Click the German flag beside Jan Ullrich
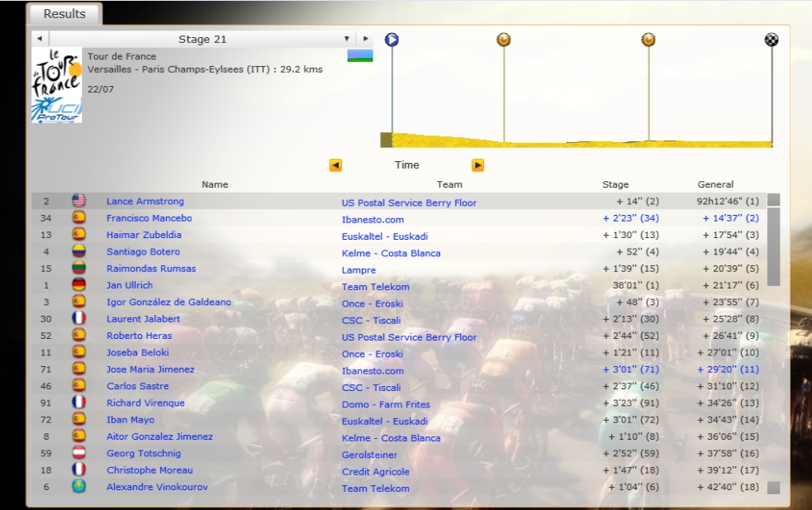Image resolution: width=812 pixels, height=510 pixels. [x=79, y=285]
